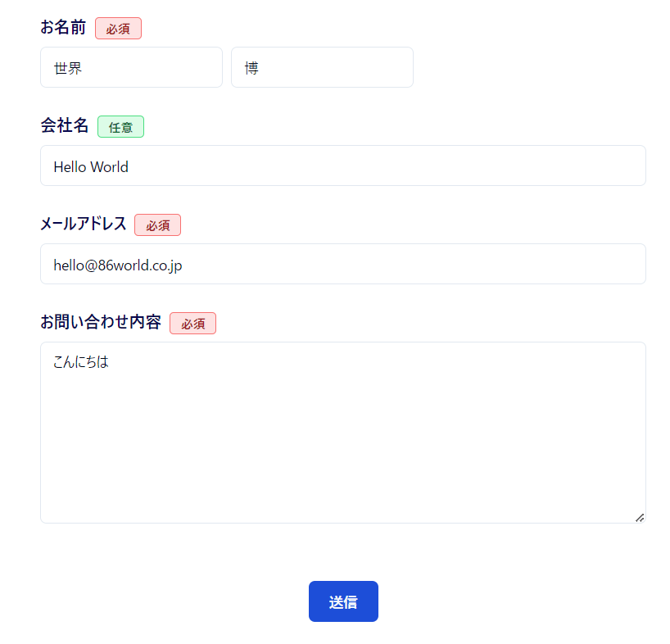The image size is (670, 644).
Task: Click the green 任意 badge beside 会社名
Action: click(120, 127)
